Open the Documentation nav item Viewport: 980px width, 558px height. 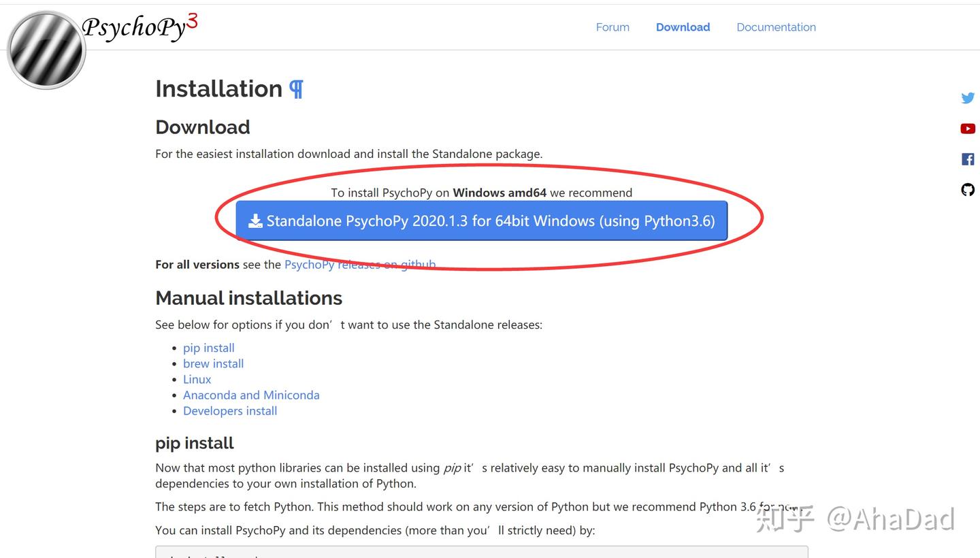click(x=776, y=27)
